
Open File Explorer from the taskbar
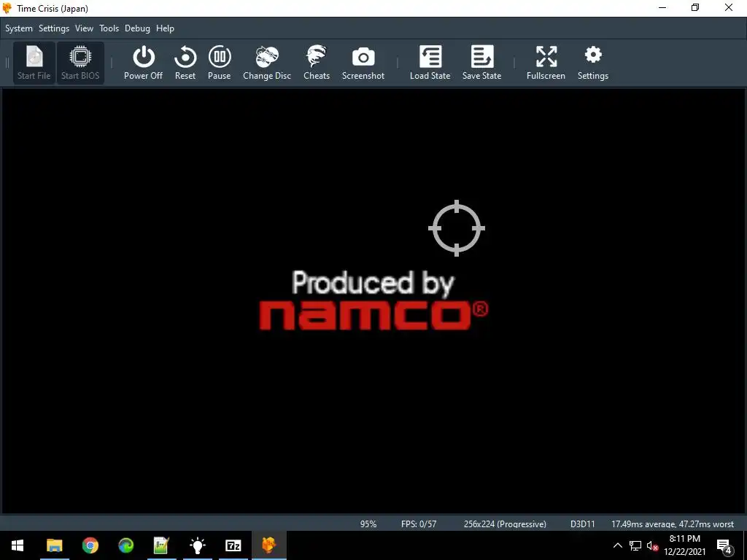(54, 545)
